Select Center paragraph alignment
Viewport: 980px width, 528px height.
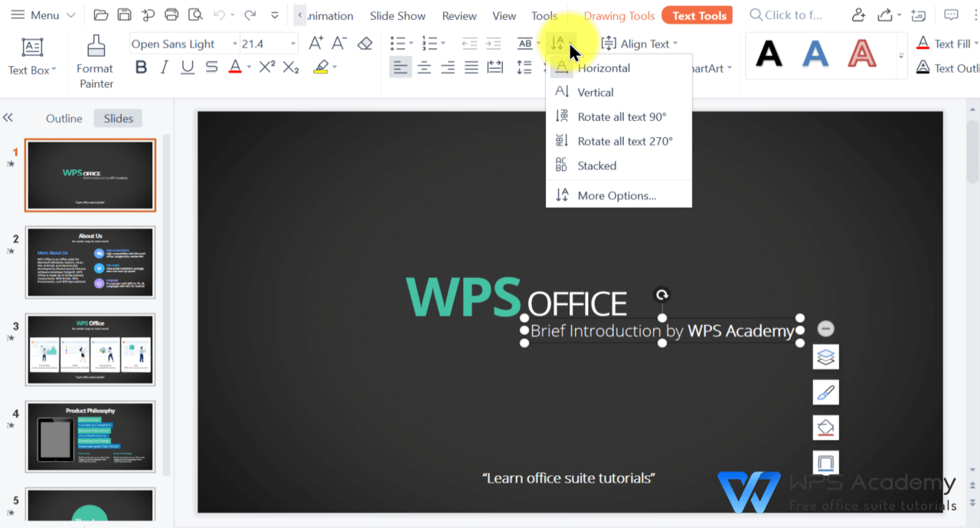424,67
